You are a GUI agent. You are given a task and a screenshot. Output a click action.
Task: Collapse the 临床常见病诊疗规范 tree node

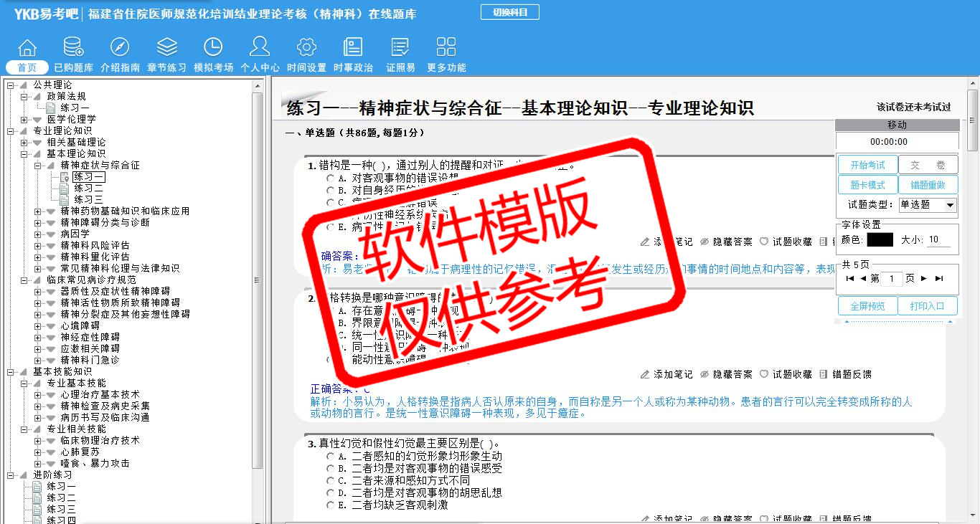(x=24, y=280)
